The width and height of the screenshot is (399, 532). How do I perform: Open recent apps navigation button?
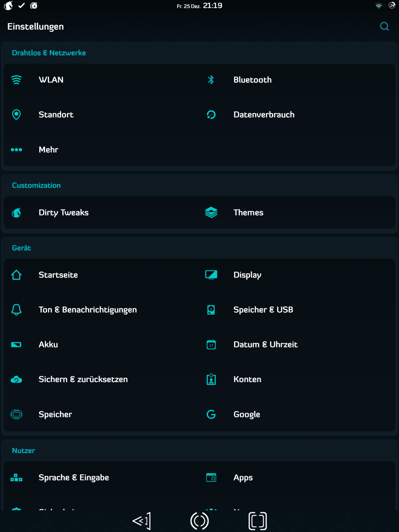tap(258, 521)
